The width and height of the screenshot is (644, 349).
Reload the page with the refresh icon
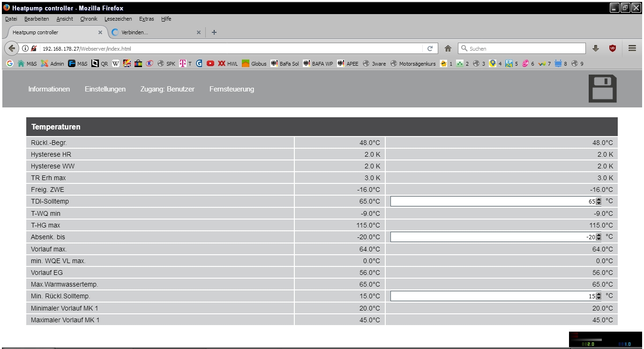point(430,48)
